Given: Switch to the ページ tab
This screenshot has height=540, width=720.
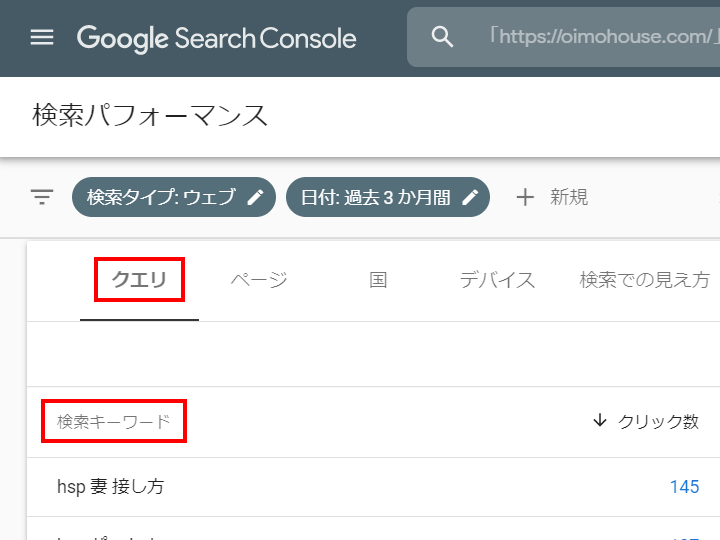Looking at the screenshot, I should click(259, 280).
